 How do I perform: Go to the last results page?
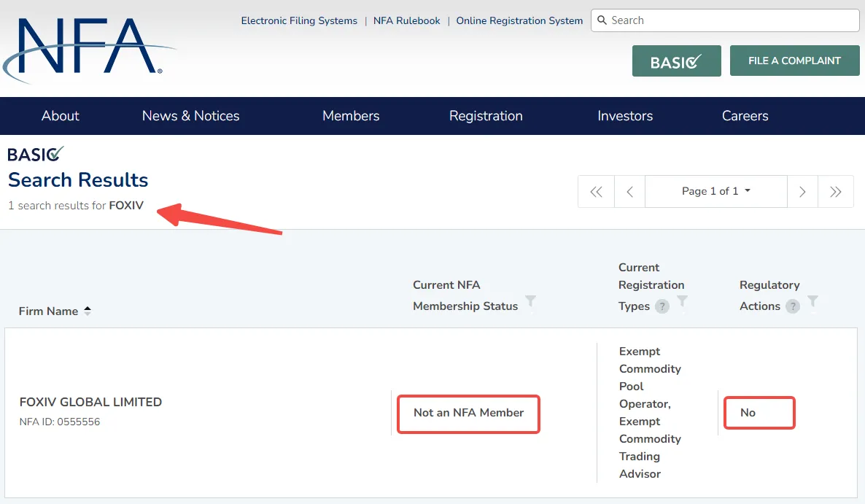836,191
